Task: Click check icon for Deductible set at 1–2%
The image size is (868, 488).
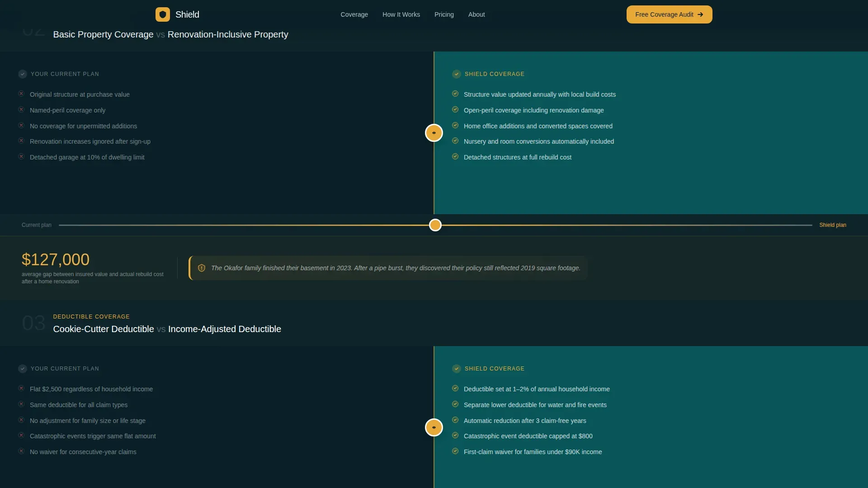Action: click(x=455, y=389)
